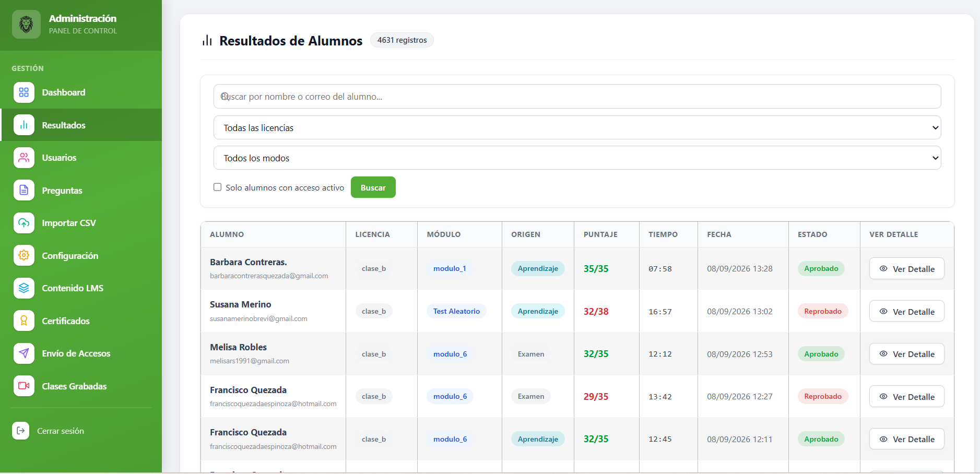Click the 16:57 time value
This screenshot has height=474, width=980.
(660, 312)
